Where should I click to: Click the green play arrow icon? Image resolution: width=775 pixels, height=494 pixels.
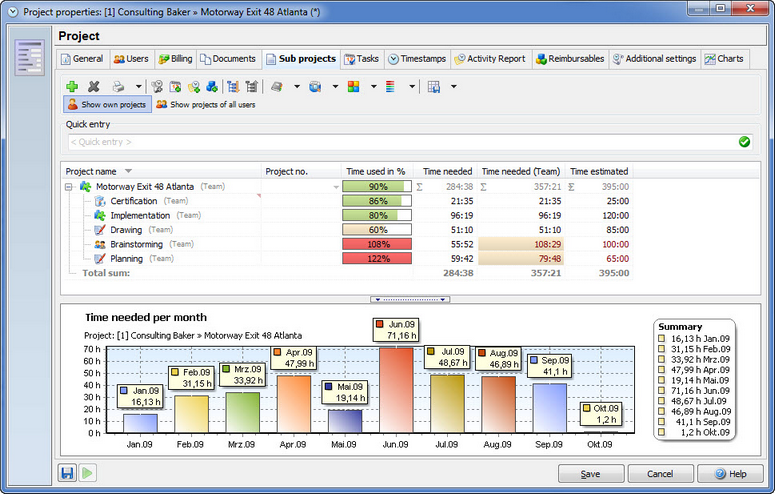pyautogui.click(x=87, y=473)
